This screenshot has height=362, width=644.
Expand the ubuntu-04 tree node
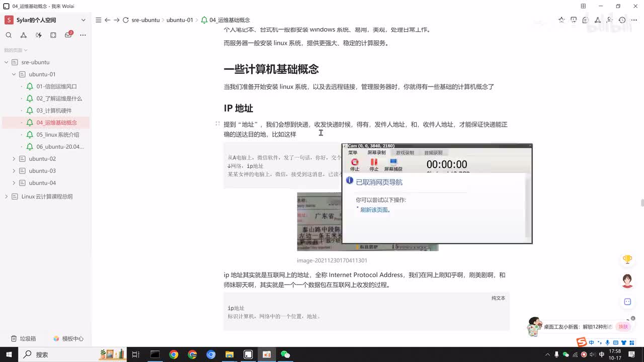[14, 183]
